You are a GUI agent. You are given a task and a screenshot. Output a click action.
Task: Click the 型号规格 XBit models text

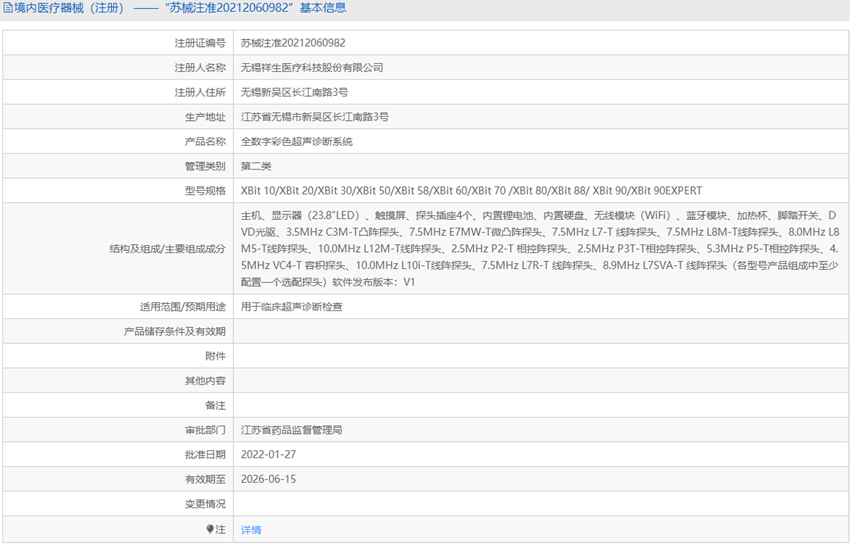471,191
